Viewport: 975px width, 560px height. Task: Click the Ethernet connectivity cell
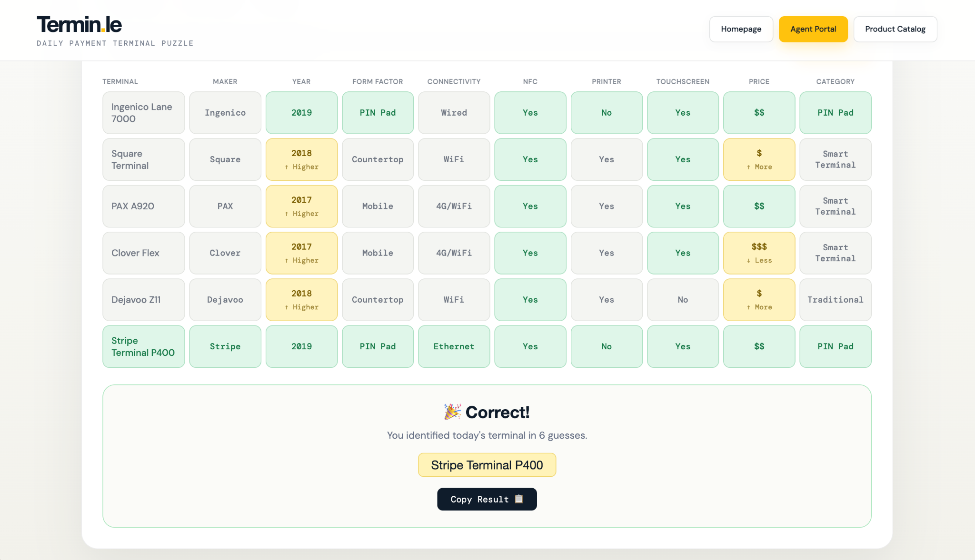[x=454, y=346]
